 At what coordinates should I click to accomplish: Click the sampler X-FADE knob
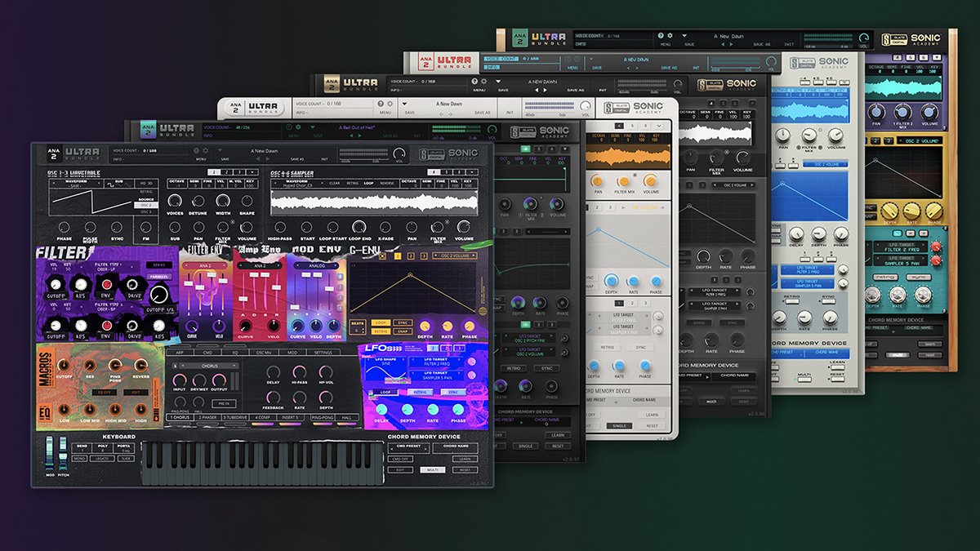pyautogui.click(x=386, y=227)
